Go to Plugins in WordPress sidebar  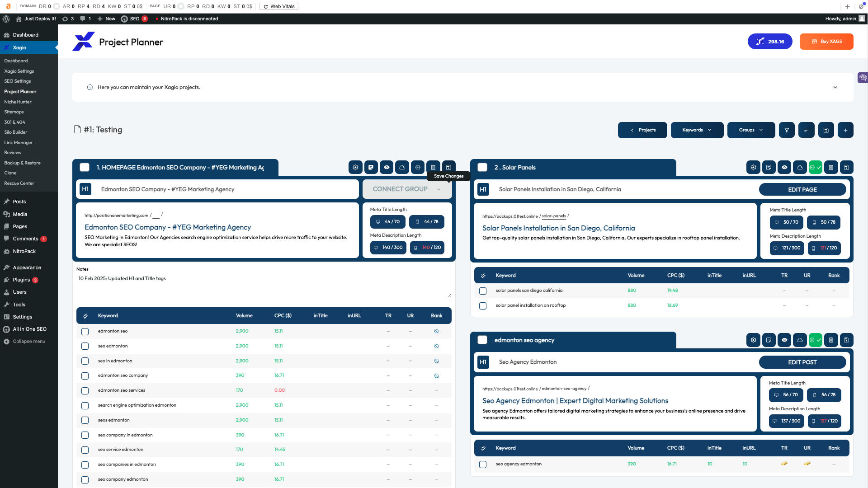pyautogui.click(x=21, y=280)
